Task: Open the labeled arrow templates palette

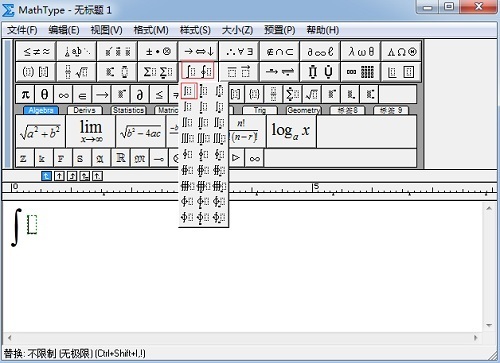Action: pyautogui.click(x=280, y=72)
